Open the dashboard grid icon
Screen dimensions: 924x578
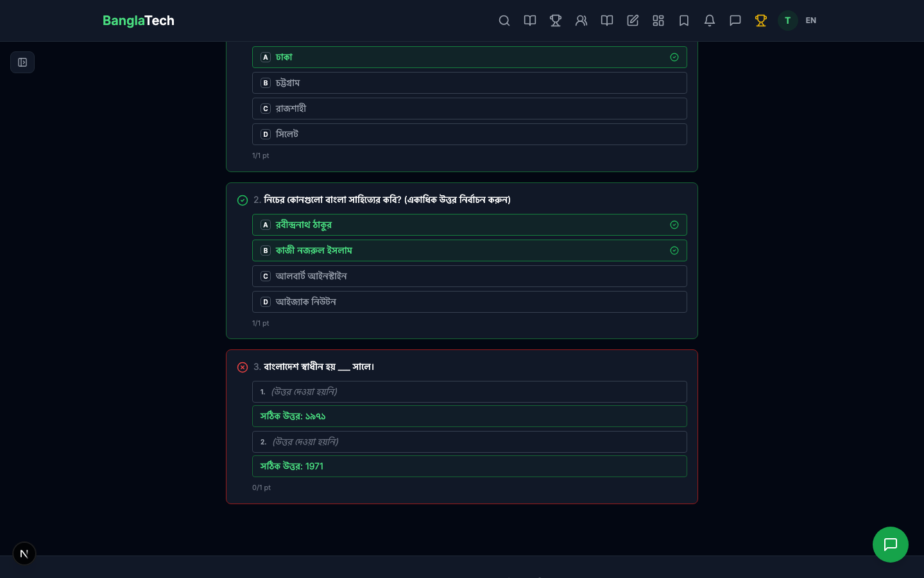point(658,21)
